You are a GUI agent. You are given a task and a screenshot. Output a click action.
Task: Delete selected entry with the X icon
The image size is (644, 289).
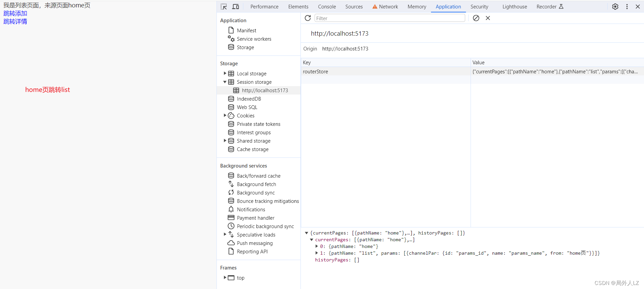tap(488, 18)
